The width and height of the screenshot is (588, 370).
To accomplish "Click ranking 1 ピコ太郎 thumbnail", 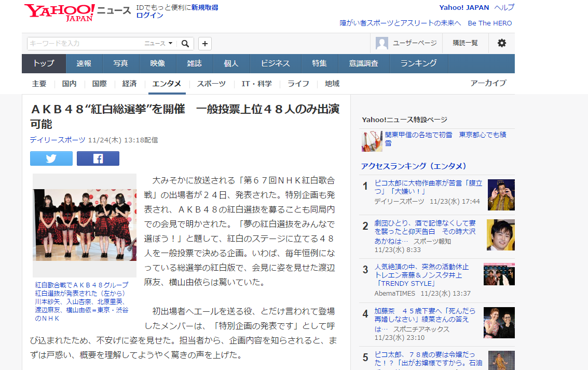I will pos(501,194).
